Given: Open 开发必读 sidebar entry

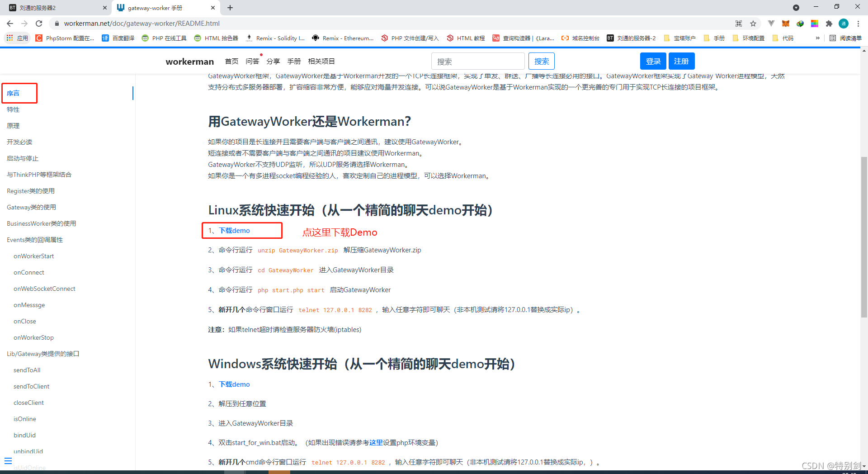Looking at the screenshot, I should click(x=19, y=142).
